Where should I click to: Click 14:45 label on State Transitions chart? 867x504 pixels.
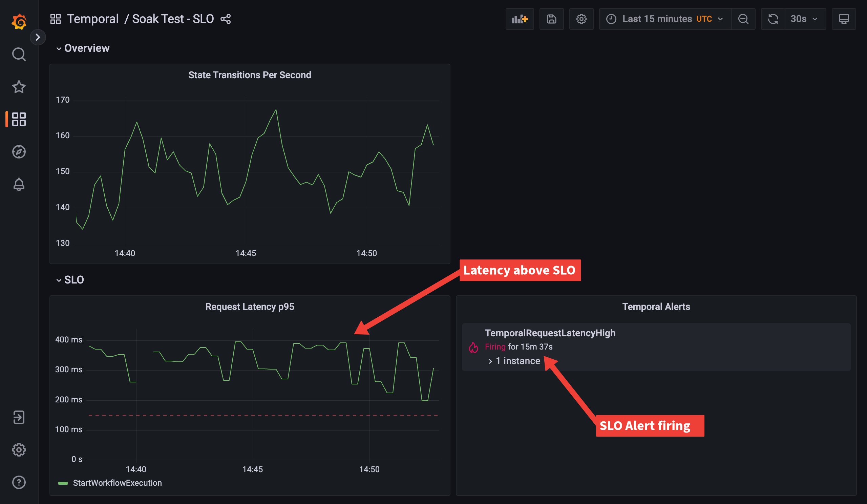(246, 253)
